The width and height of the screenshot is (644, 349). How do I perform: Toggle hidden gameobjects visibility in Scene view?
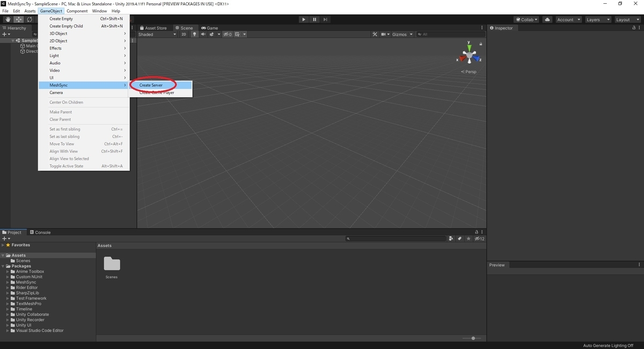tap(227, 34)
